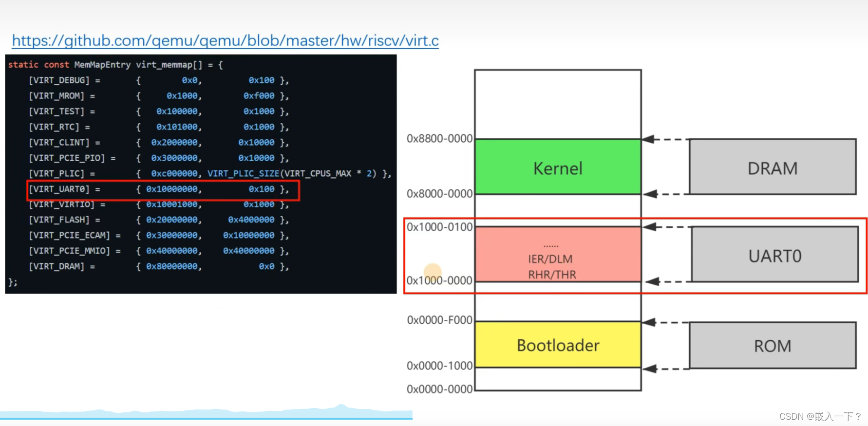
Task: Select the [VIRT_DRAM] entry label
Action: point(57,267)
